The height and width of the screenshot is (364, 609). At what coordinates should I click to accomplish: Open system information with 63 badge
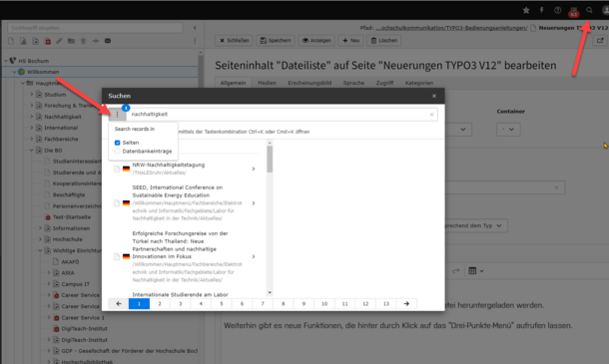pyautogui.click(x=574, y=12)
